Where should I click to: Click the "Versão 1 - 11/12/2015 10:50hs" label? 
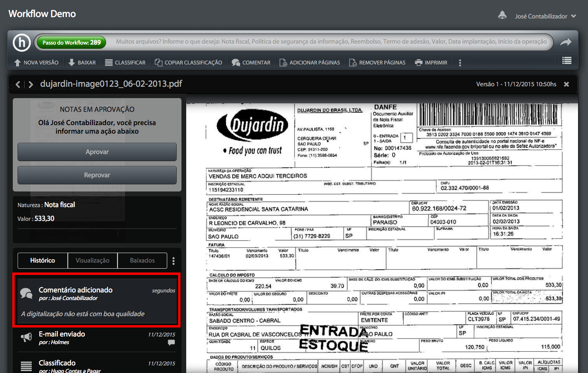516,84
